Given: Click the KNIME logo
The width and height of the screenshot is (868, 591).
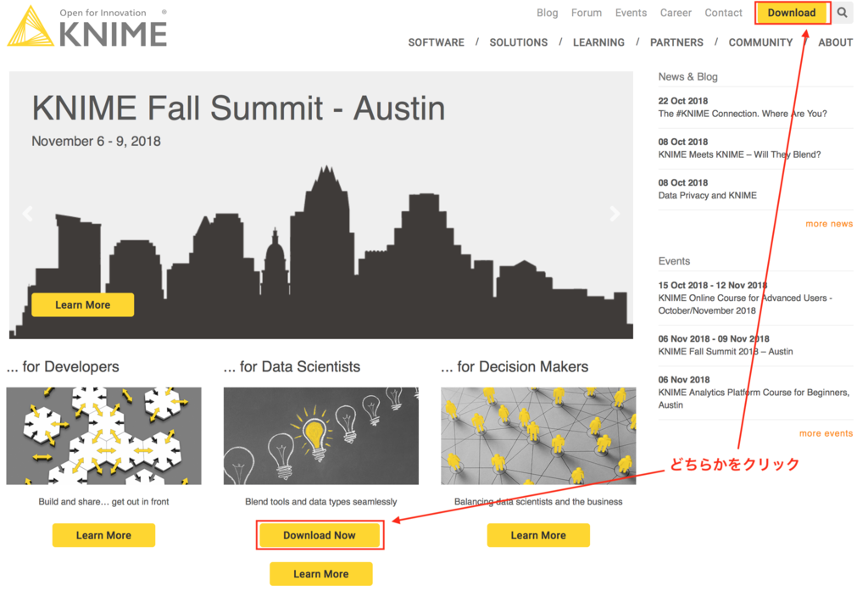Looking at the screenshot, I should point(87,26).
